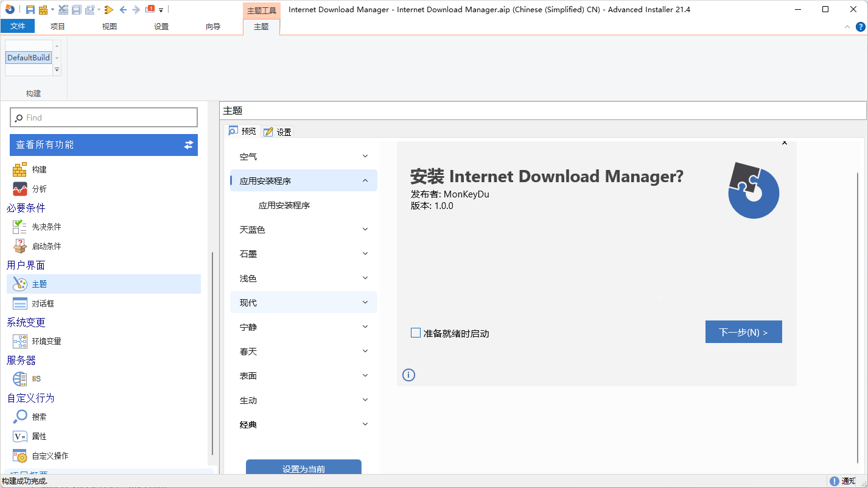Click the 下一步(N) > button in preview
The image size is (868, 488).
point(743,332)
